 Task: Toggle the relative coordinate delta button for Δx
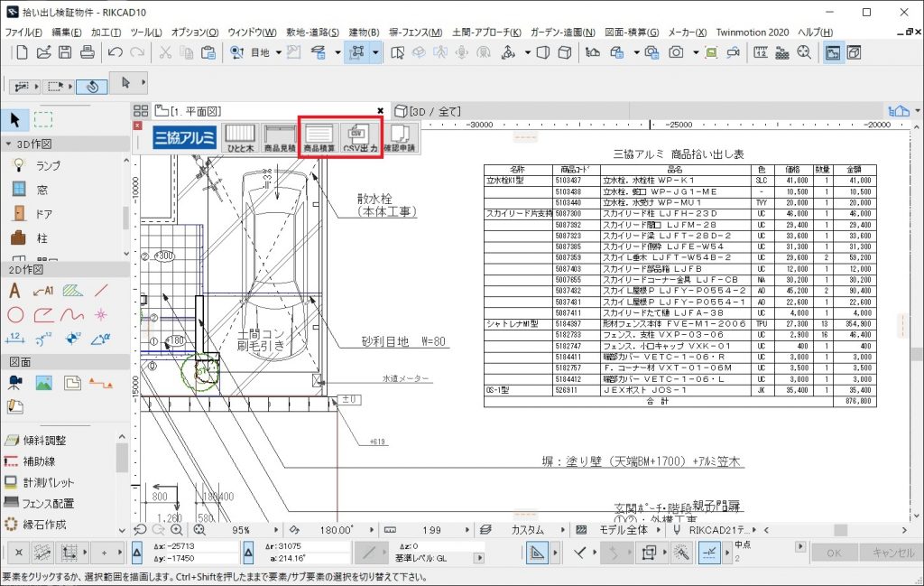point(137,553)
